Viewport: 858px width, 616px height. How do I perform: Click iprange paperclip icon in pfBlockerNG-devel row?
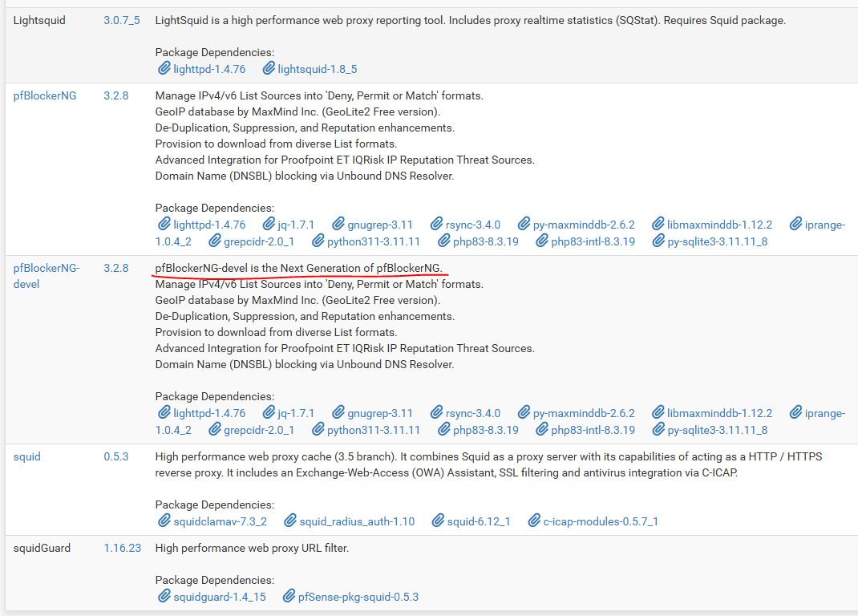(795, 412)
